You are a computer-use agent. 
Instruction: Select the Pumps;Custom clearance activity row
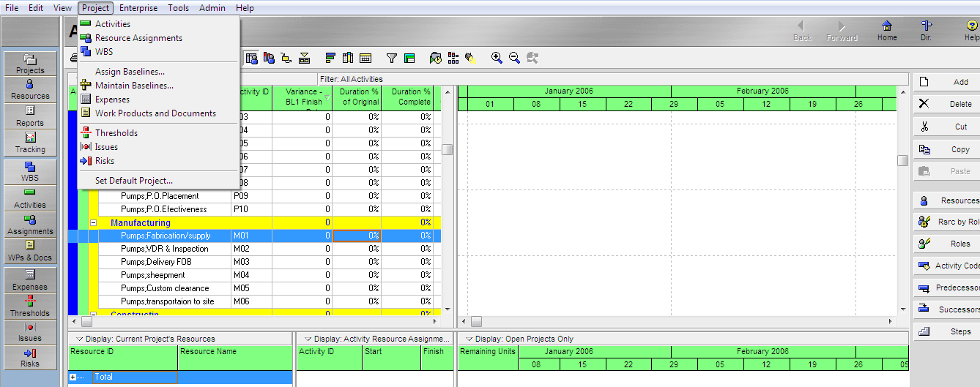point(165,288)
